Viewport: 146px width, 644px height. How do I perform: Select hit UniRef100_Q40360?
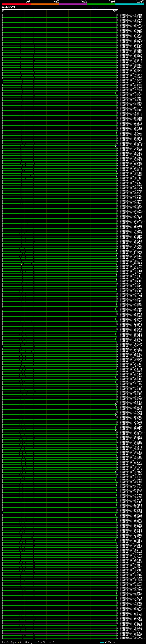click(x=131, y=35)
